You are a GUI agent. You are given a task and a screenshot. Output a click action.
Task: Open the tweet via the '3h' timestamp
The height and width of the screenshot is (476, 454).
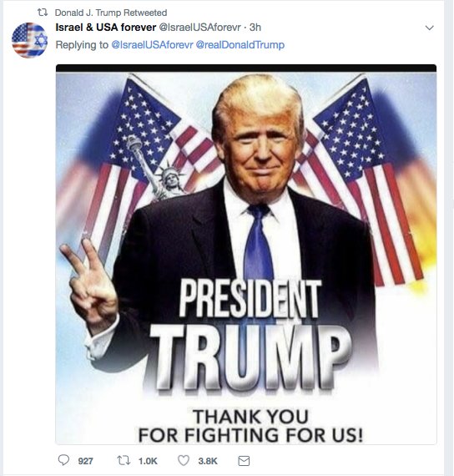(x=255, y=28)
